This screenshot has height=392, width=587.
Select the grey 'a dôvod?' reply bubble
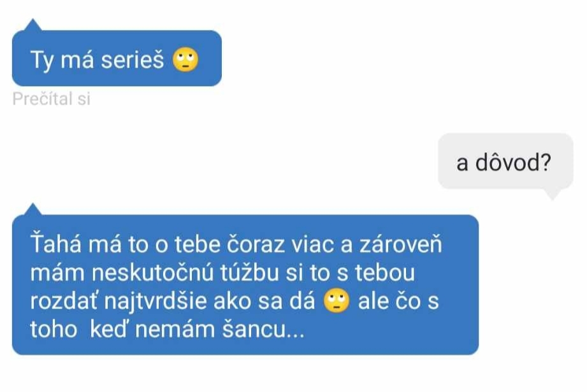[505, 161]
